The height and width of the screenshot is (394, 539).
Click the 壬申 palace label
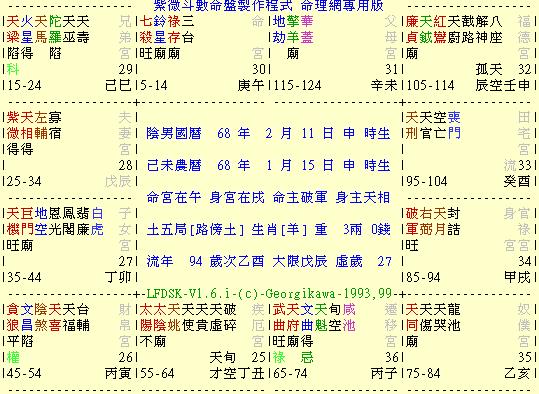coord(517,86)
